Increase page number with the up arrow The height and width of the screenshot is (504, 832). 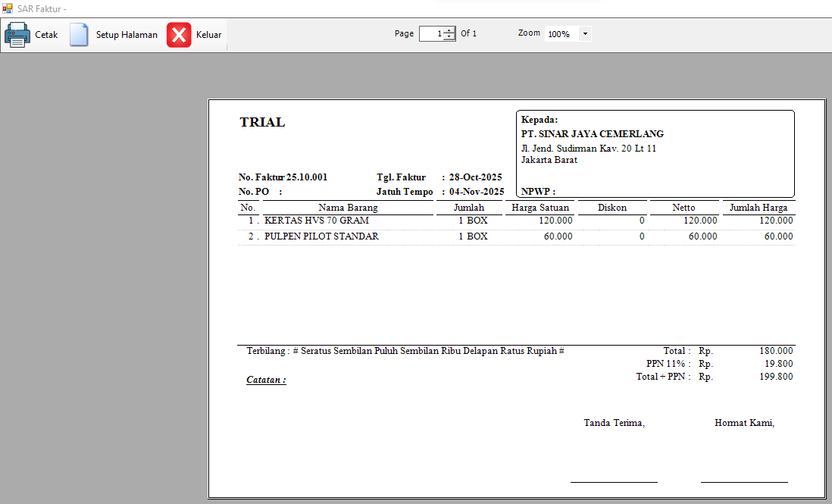click(x=449, y=30)
